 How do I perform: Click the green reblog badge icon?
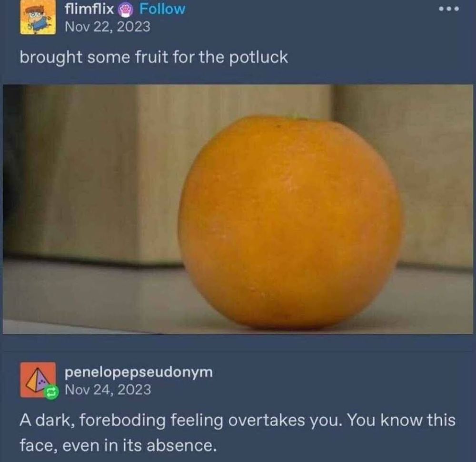click(51, 392)
